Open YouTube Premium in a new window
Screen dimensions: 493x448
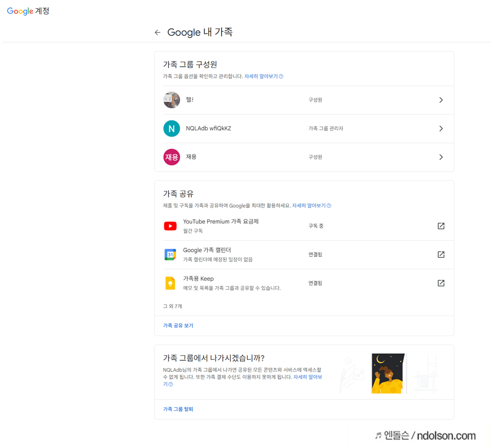pos(441,226)
